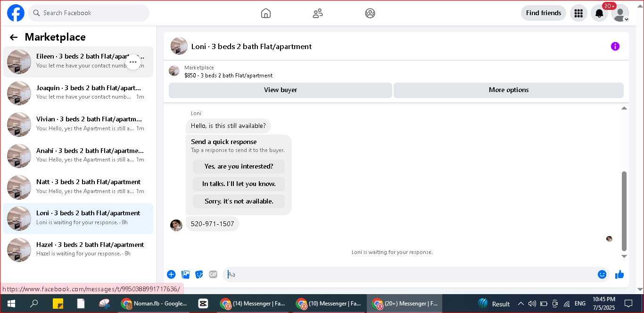644x313 pixels.
Task: Open the Home feed icon
Action: [266, 13]
